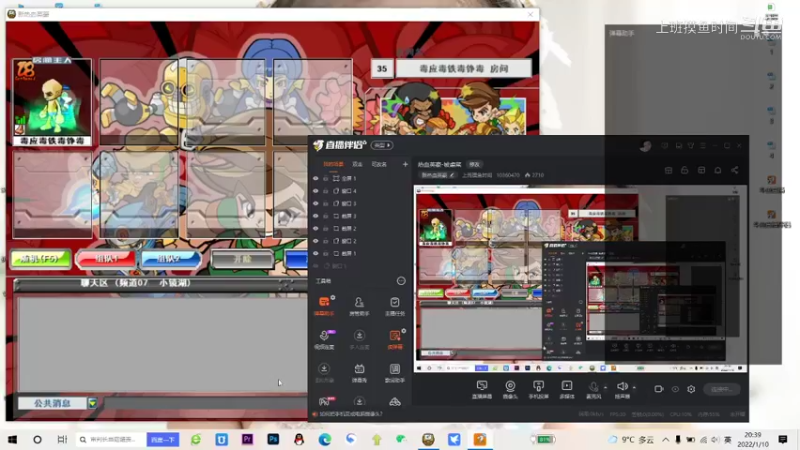The height and width of the screenshot is (450, 800).
Task: Click the stream preview thumbnail area
Action: coord(580,279)
